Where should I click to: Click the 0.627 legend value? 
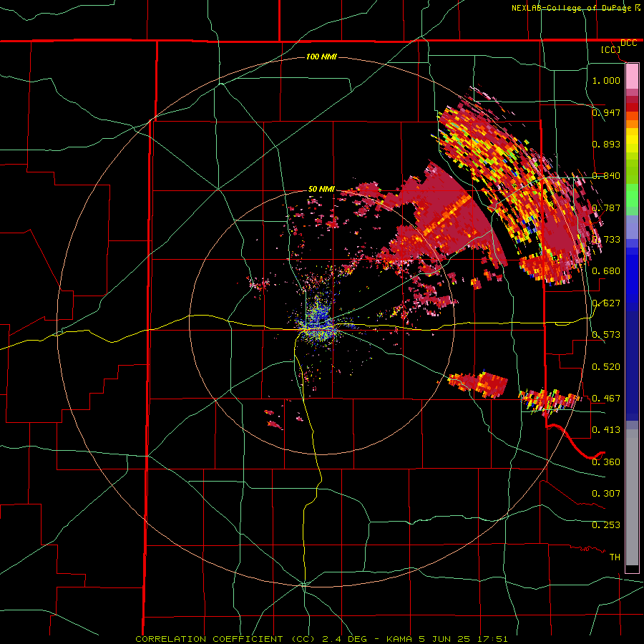[x=606, y=303]
